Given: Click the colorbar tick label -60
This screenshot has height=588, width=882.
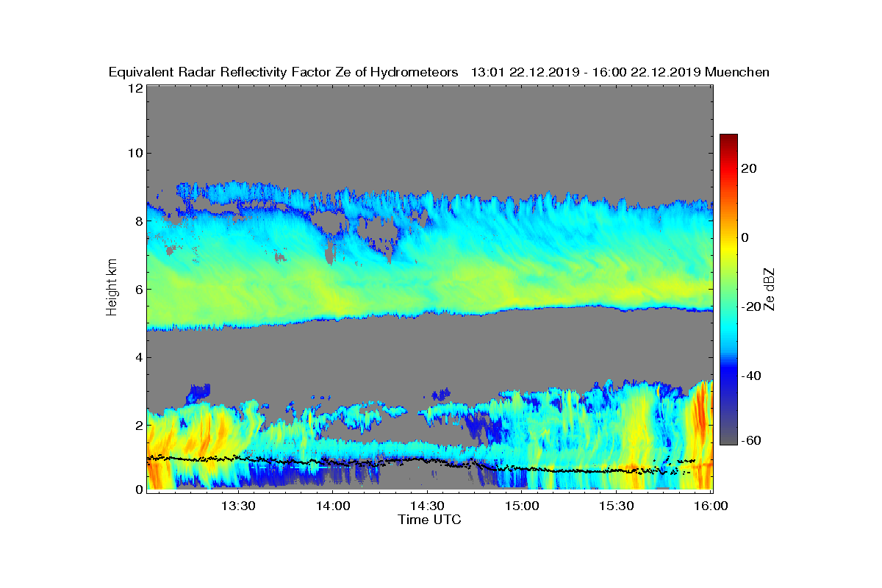Looking at the screenshot, I should [x=751, y=440].
